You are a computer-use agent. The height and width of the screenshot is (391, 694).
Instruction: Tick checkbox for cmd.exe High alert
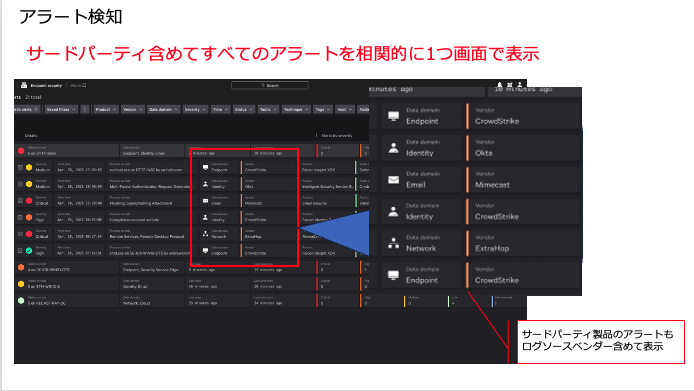[20, 251]
